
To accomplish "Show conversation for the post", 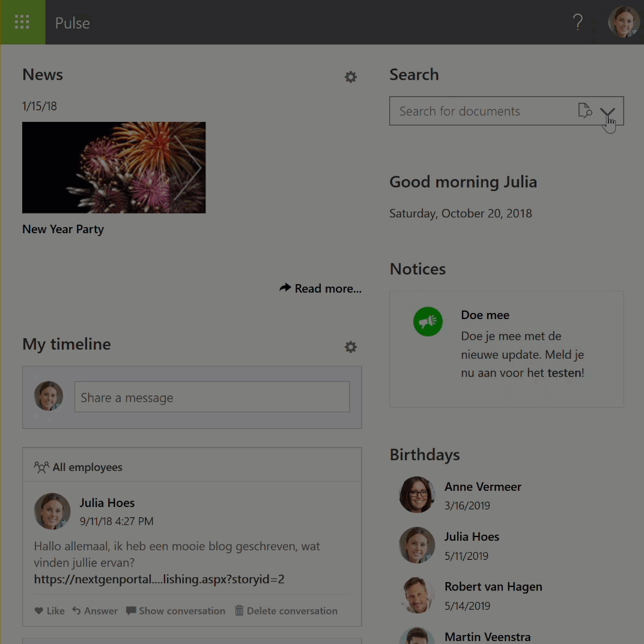I will click(x=176, y=611).
